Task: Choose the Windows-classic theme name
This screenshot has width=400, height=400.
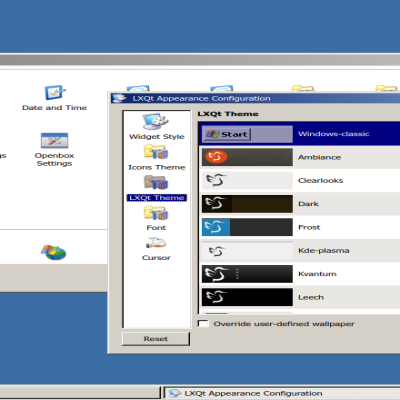Action: click(334, 134)
